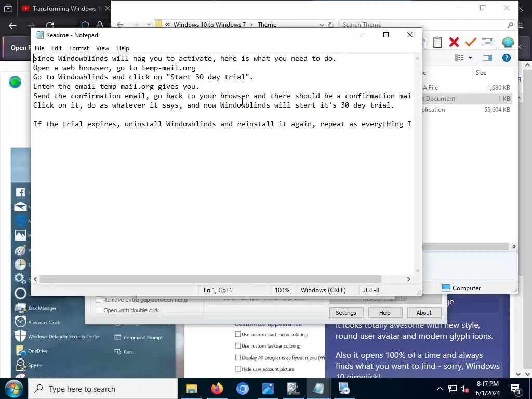Click the properties card icon in Explorer toolbar
This screenshot has width=532, height=399.
coord(487,42)
